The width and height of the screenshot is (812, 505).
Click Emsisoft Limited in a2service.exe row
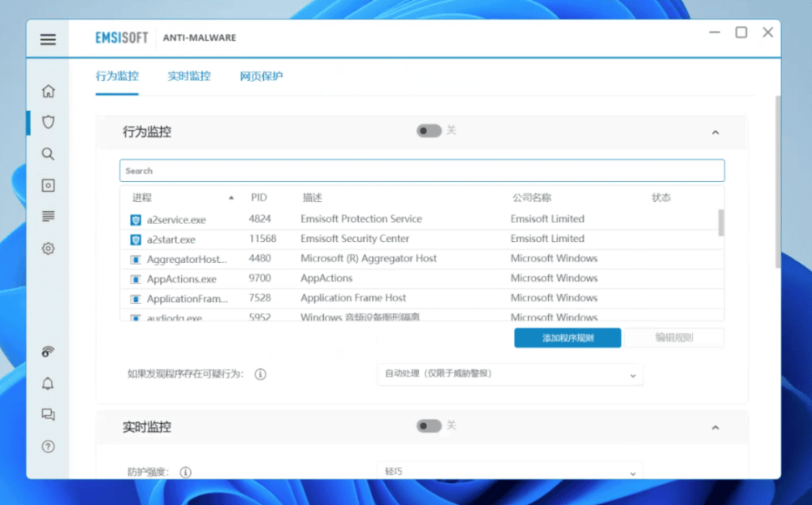547,218
